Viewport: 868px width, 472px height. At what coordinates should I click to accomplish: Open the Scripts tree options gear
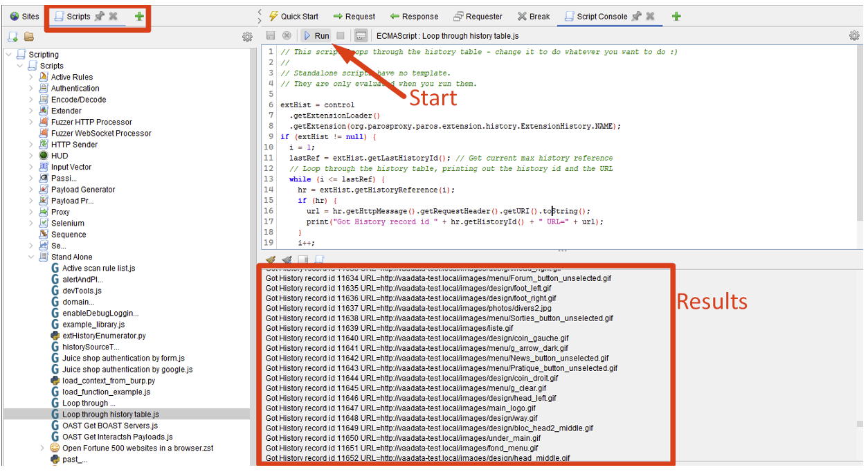tap(247, 36)
